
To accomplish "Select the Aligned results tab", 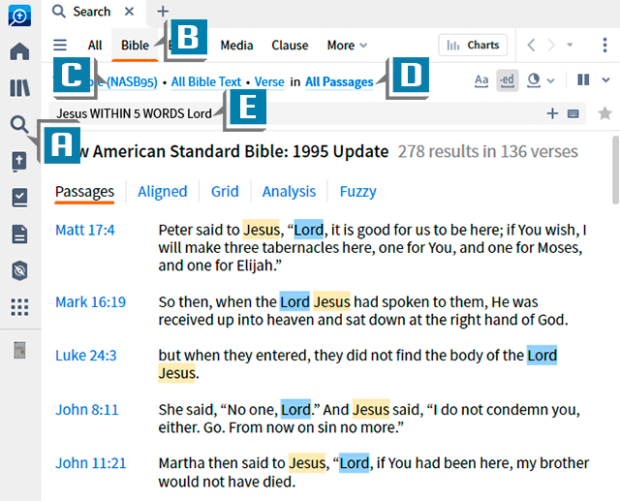I will click(162, 192).
